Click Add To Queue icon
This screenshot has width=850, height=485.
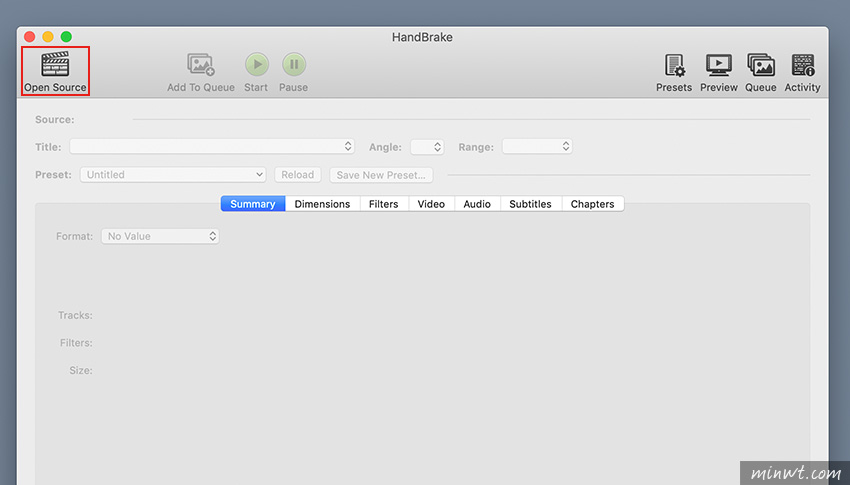[201, 64]
